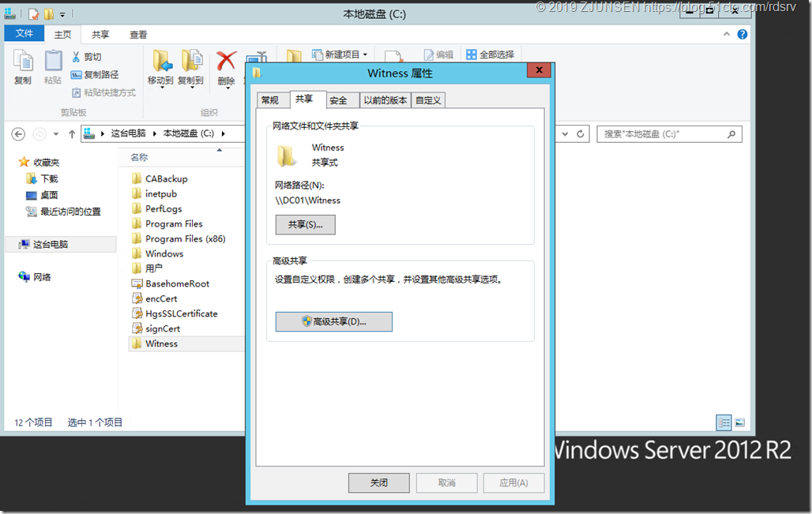The width and height of the screenshot is (812, 514).
Task: Select the inetpub folder
Action: tap(154, 193)
